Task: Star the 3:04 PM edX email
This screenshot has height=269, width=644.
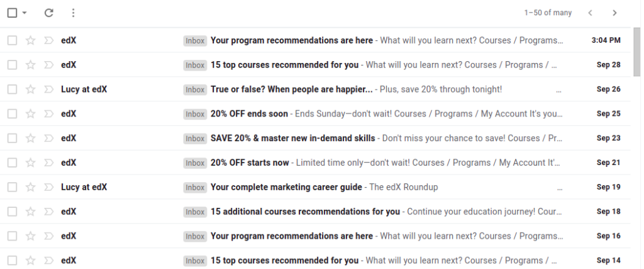Action: (30, 40)
